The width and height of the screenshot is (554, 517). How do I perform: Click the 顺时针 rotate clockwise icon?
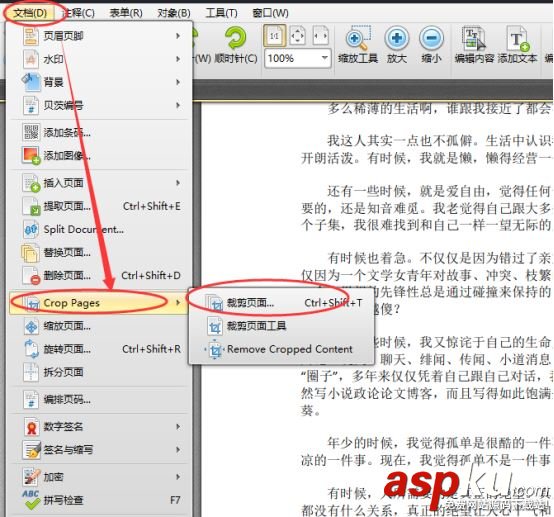236,38
